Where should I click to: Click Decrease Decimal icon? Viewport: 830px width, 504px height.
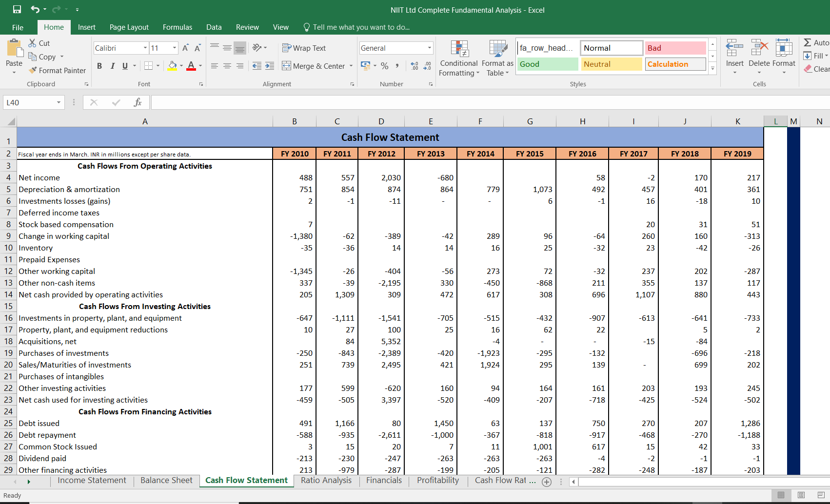pos(427,65)
